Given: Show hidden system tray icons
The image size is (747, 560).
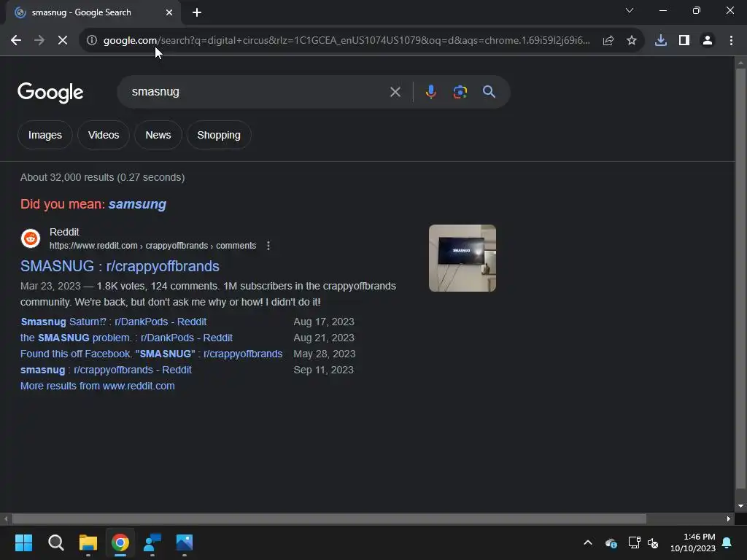Looking at the screenshot, I should point(588,542).
